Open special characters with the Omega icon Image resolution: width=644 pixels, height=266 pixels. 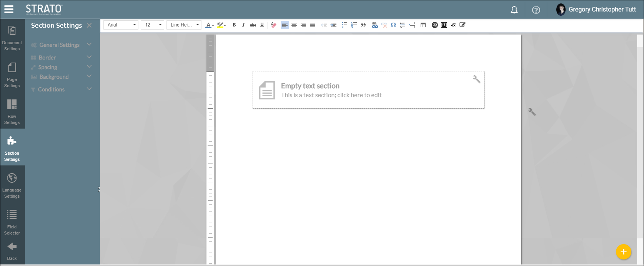point(393,25)
